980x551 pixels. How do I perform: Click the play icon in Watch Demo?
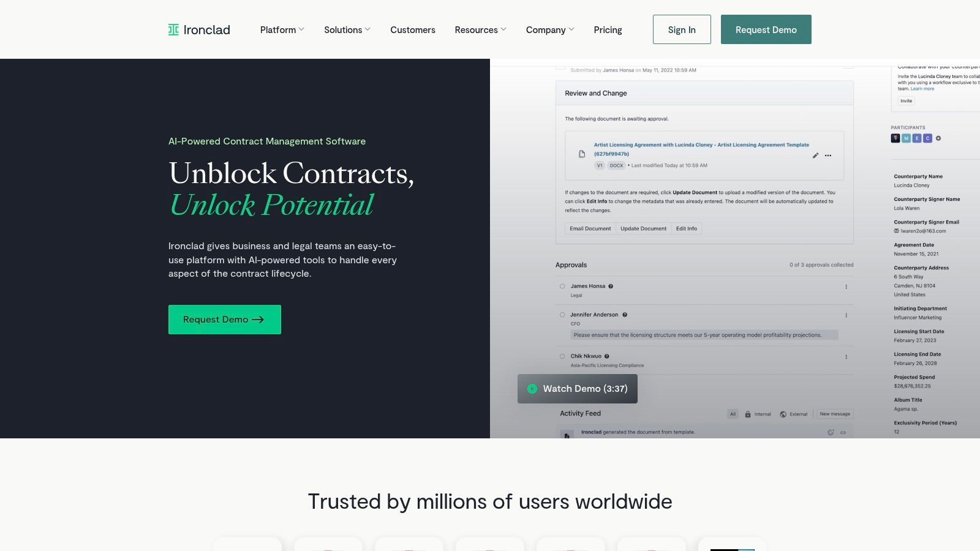(x=532, y=389)
